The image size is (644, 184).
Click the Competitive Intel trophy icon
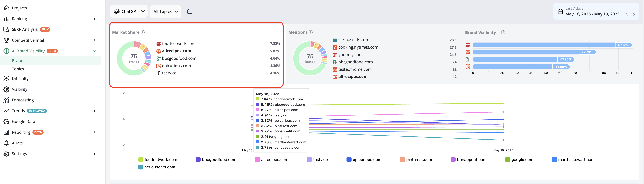point(6,40)
